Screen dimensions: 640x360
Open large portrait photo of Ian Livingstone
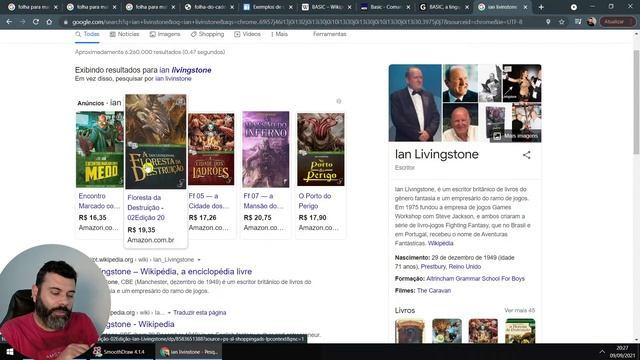click(415, 103)
